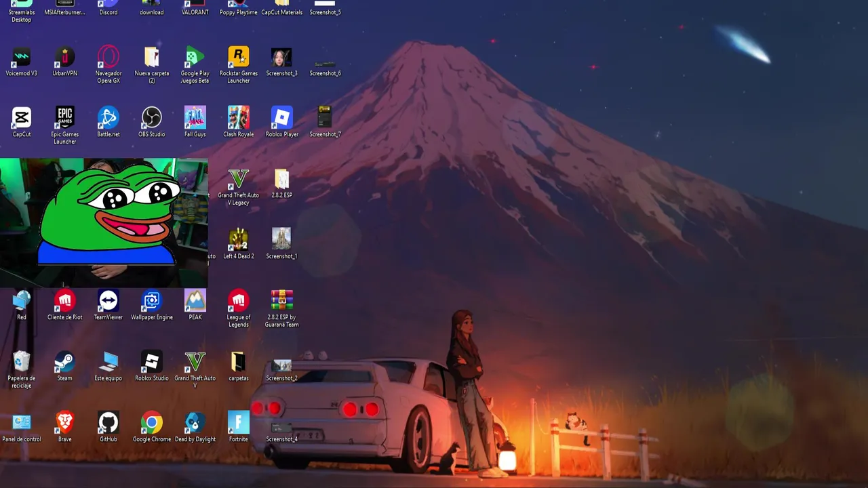Open TeamViewer

(x=108, y=305)
